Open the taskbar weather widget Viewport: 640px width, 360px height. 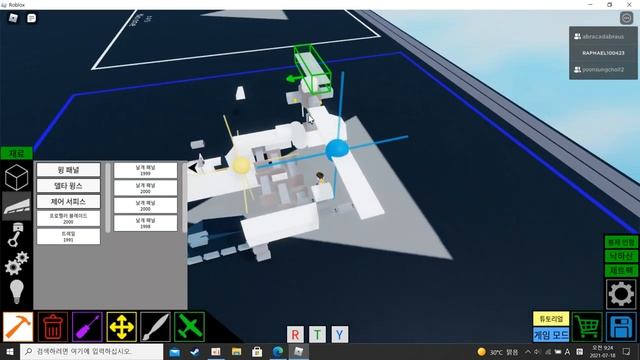pos(498,352)
